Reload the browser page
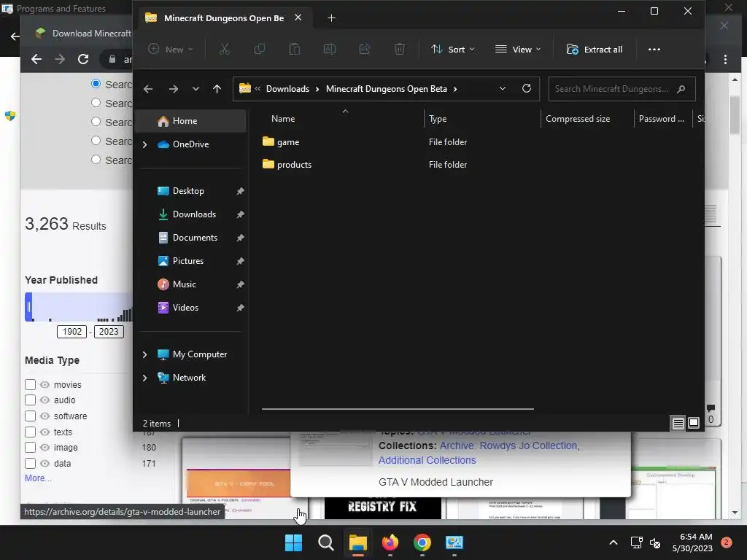 click(83, 59)
